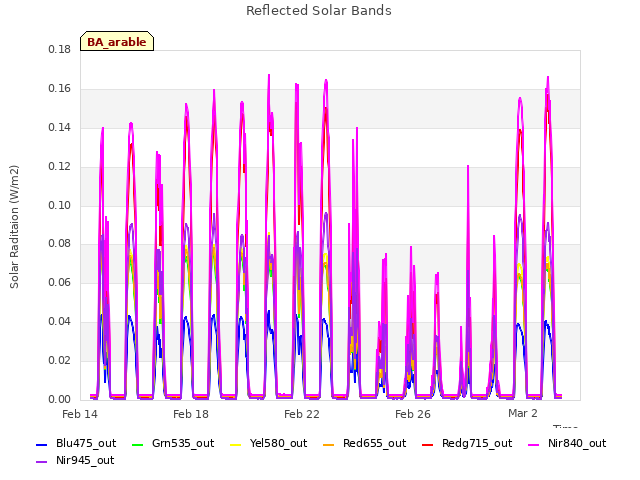This screenshot has height=480, width=640.
Task: Click the 0.18 y-axis tick label
Action: coord(60,50)
